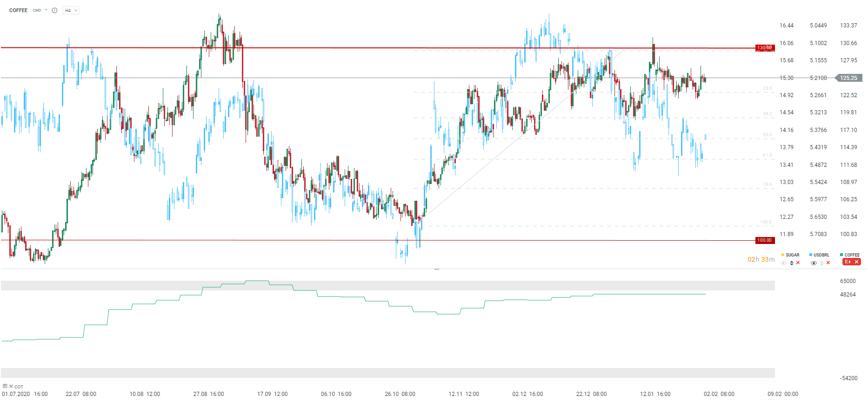Click the -54200 COT axis value
Viewport: 868px width, 402px height.
(848, 378)
